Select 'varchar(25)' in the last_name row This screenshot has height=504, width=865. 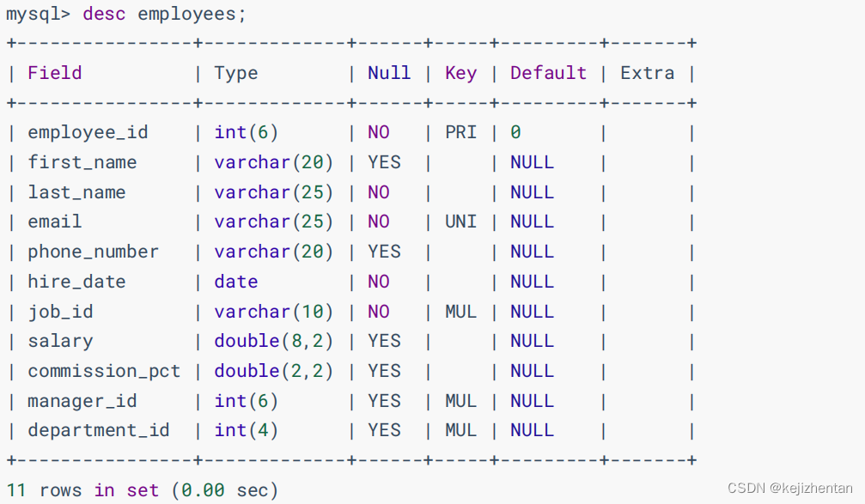coord(274,192)
